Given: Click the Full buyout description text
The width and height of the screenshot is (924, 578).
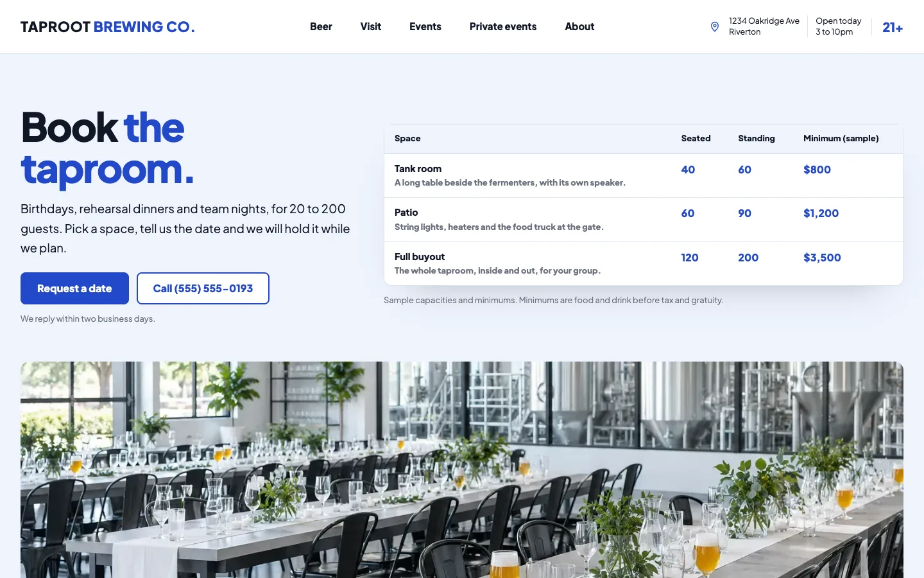Looking at the screenshot, I should [498, 271].
